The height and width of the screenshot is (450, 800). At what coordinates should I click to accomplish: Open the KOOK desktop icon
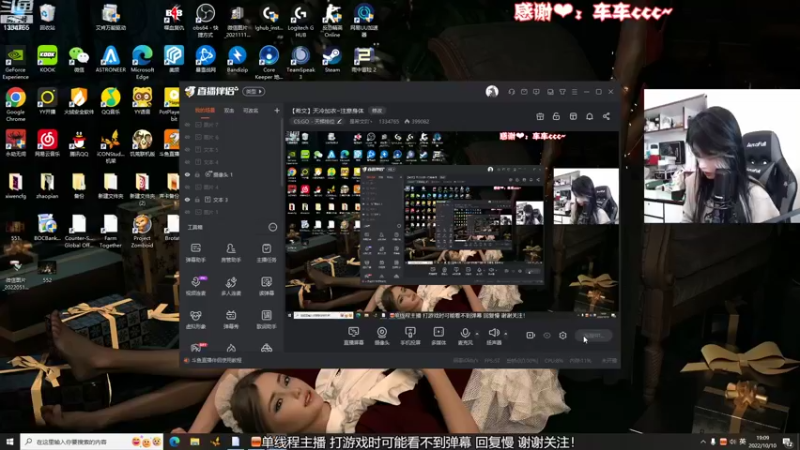coord(47,60)
